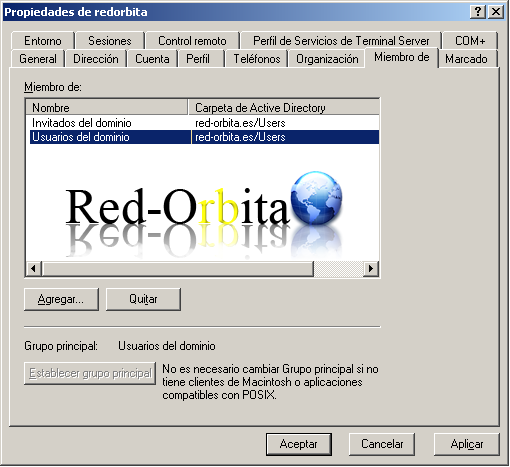The width and height of the screenshot is (510, 467).
Task: Switch to the COM+ tab
Action: [x=470, y=41]
